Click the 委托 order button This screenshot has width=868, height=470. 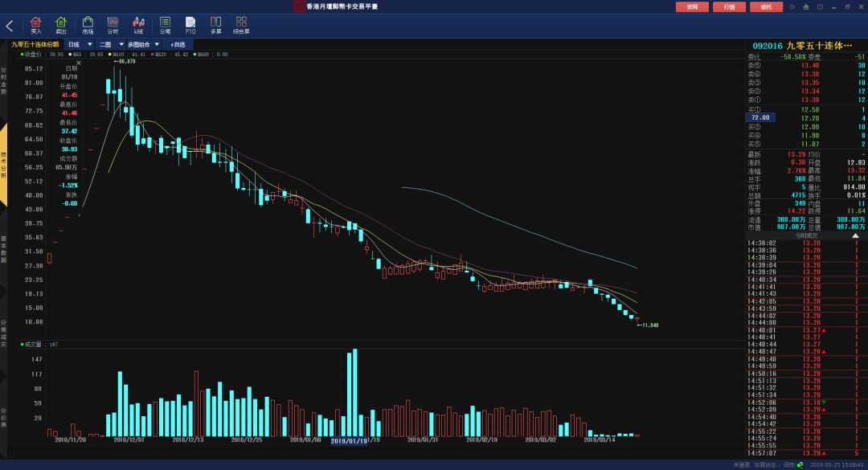(x=766, y=6)
